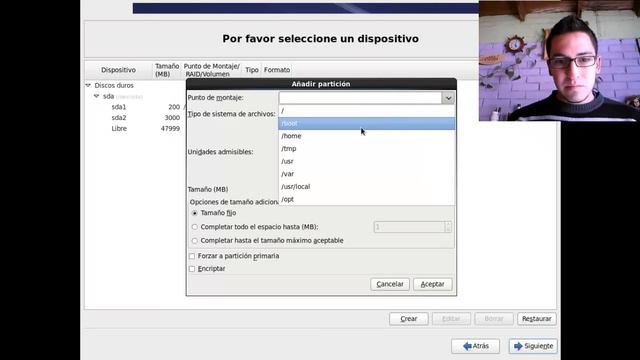Select the Tamaño fijo radio option

(x=195, y=213)
